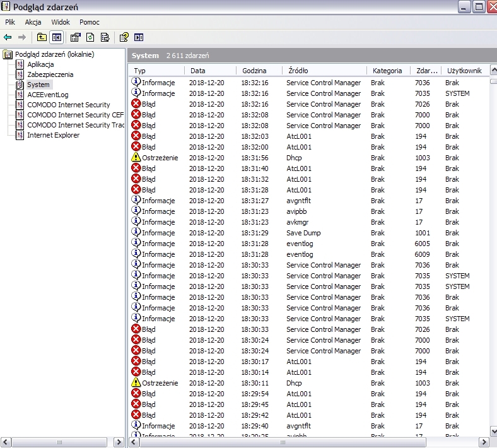The width and height of the screenshot is (497, 448).
Task: Click the Refresh toolbar icon
Action: point(90,37)
